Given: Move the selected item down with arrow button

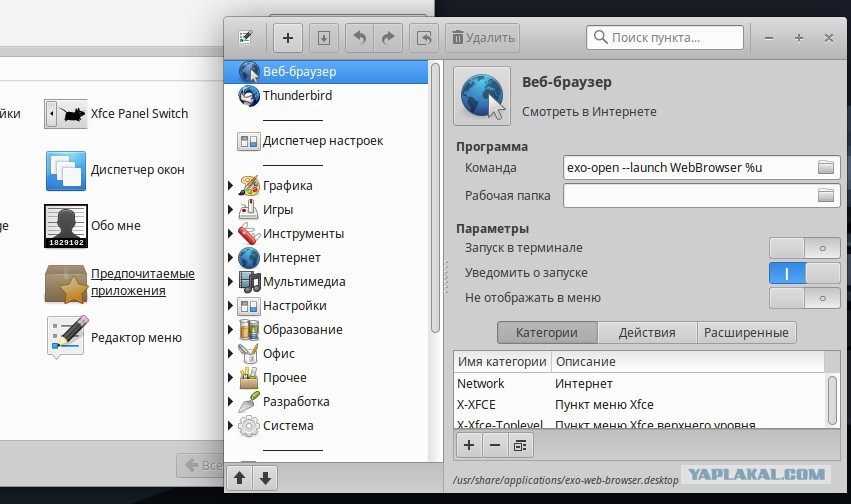Looking at the screenshot, I should [265, 479].
